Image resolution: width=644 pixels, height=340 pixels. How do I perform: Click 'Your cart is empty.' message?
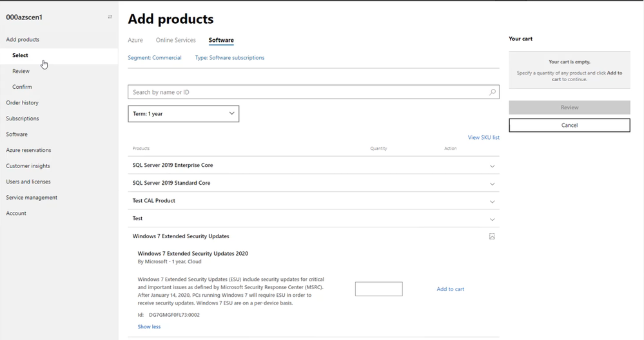click(x=569, y=62)
